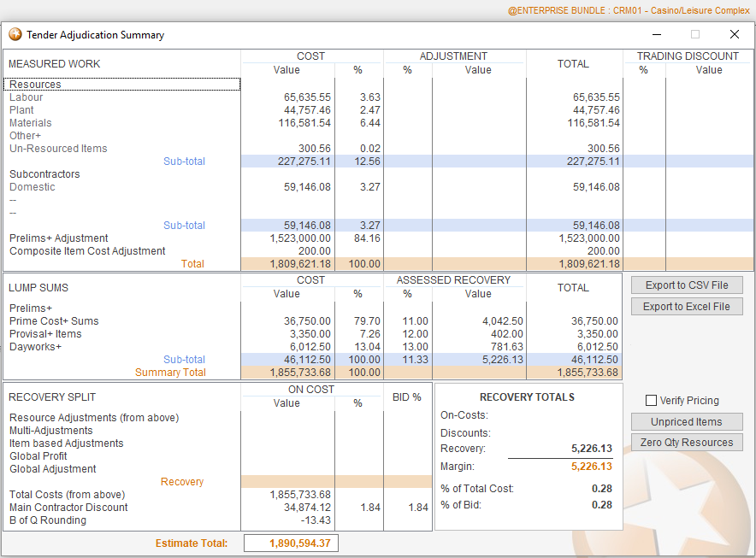Click the ADJUSTMENT column header
The height and width of the screenshot is (558, 756).
coord(453,56)
